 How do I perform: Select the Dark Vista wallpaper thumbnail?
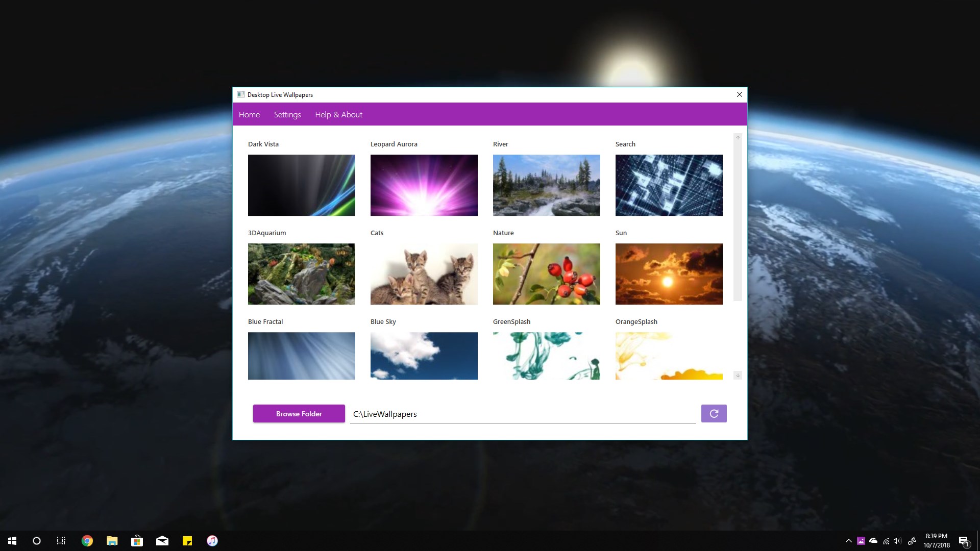click(x=302, y=185)
